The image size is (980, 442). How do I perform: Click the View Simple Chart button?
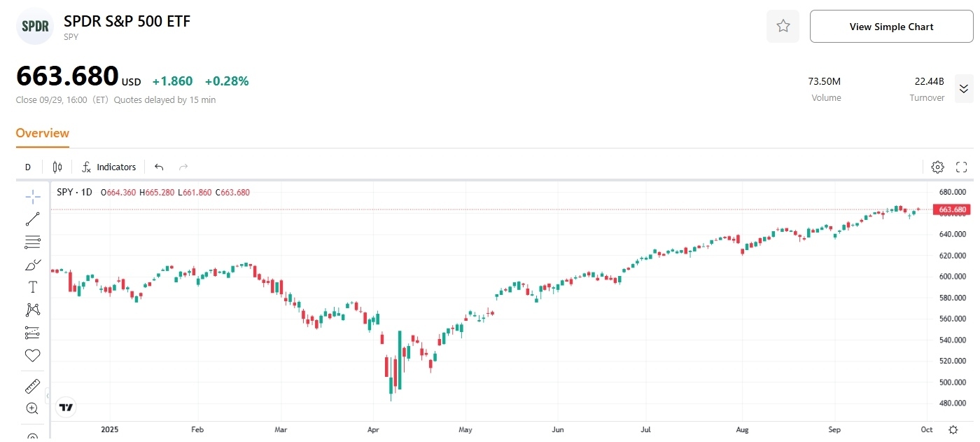[891, 27]
